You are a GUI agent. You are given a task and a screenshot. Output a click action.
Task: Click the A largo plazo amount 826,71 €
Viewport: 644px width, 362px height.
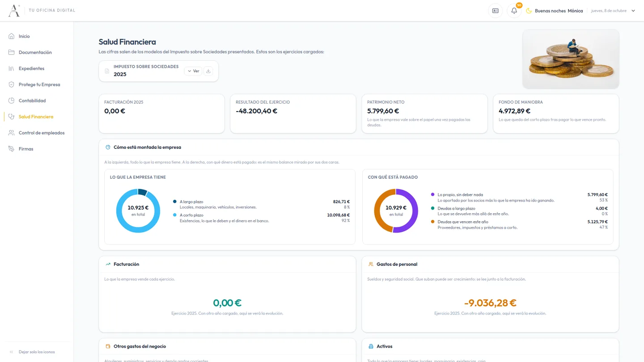click(x=342, y=202)
